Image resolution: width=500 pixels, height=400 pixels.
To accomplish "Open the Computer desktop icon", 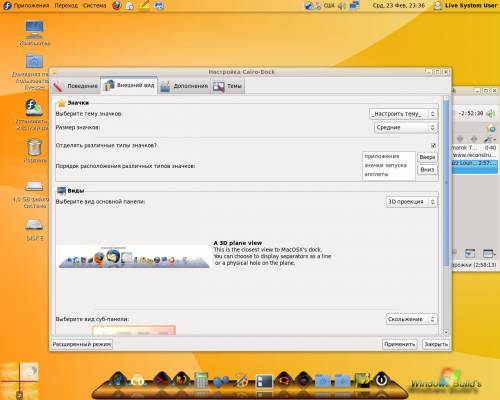I will point(34,32).
